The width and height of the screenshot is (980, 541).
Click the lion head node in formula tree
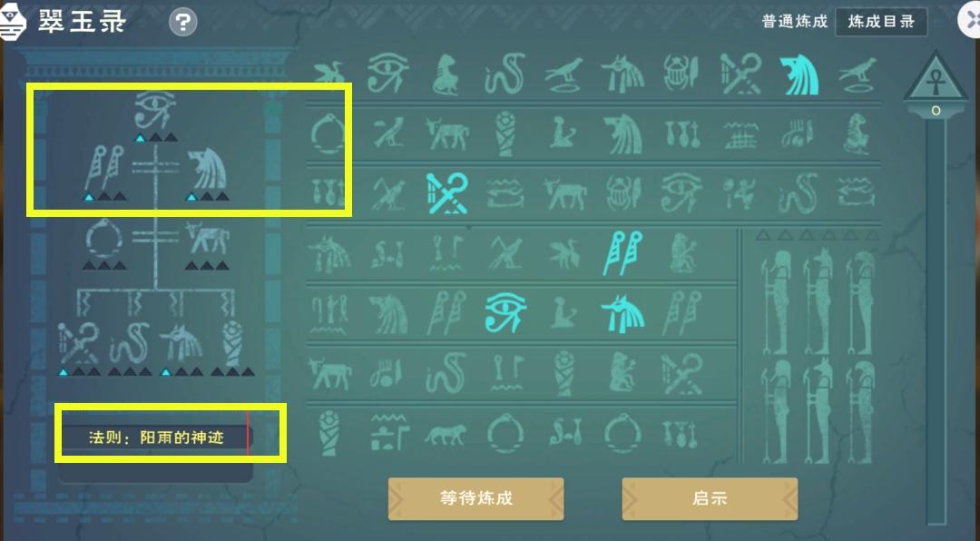pos(207,168)
